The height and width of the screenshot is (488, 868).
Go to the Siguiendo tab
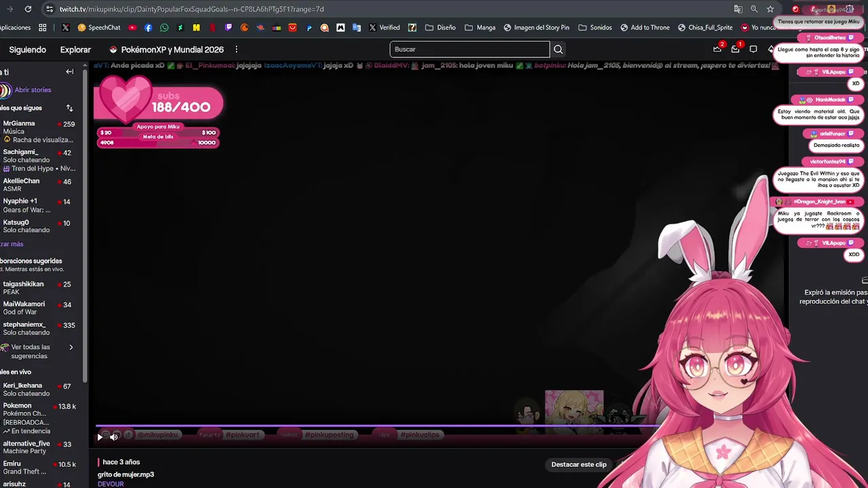click(28, 49)
